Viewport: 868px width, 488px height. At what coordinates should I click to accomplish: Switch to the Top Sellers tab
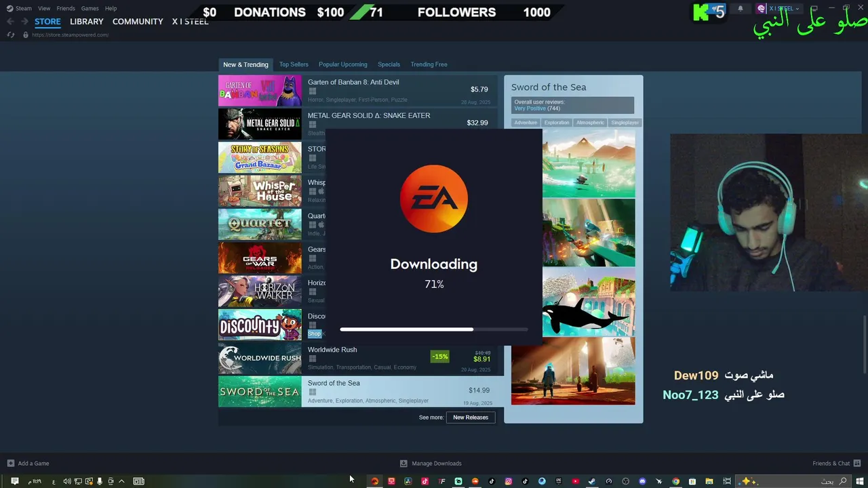294,64
